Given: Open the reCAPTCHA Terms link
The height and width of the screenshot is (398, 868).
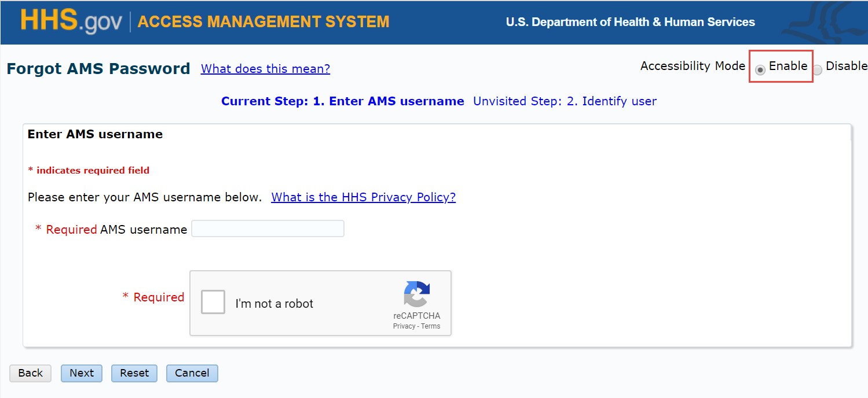Looking at the screenshot, I should click(430, 326).
